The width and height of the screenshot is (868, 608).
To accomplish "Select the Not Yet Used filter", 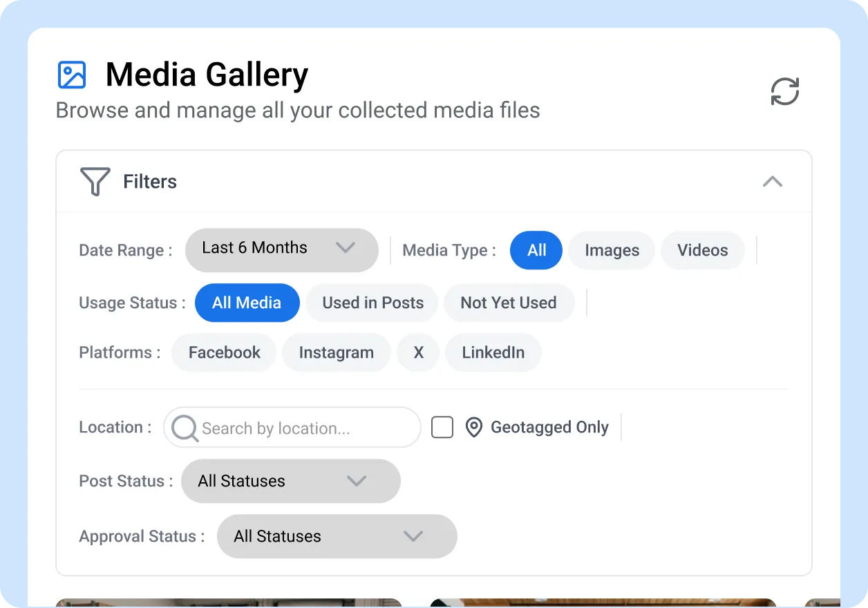I will [509, 303].
